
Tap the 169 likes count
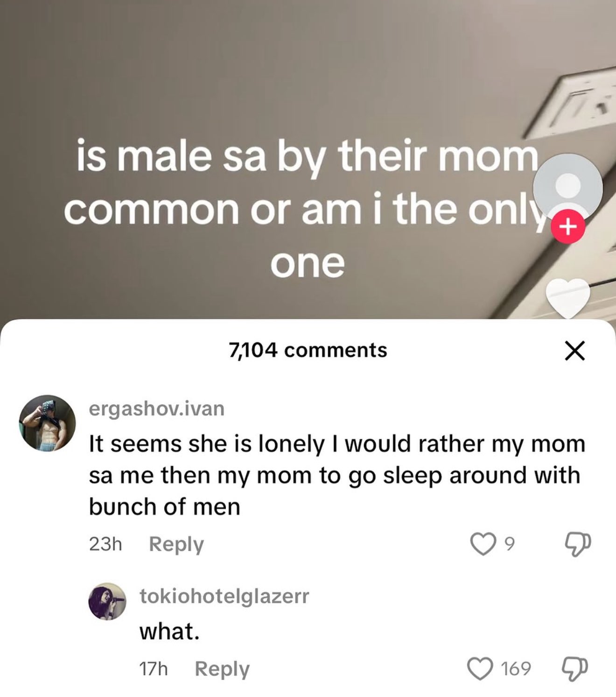[x=516, y=669]
